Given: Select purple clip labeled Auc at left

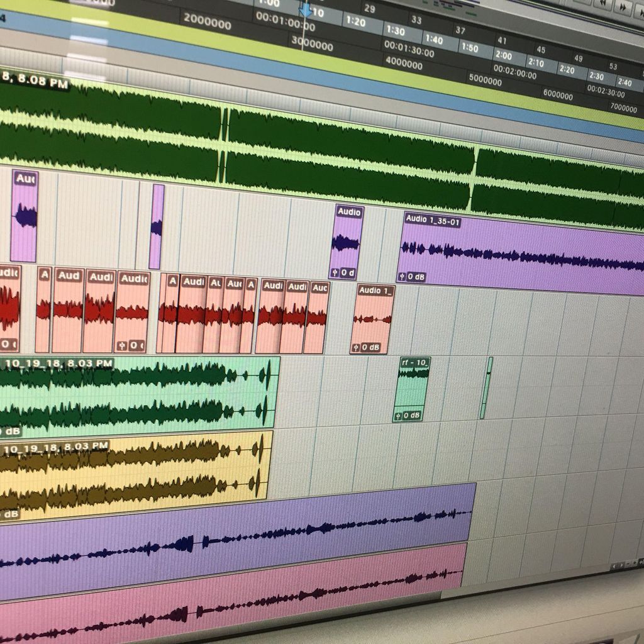Looking at the screenshot, I should [x=25, y=216].
